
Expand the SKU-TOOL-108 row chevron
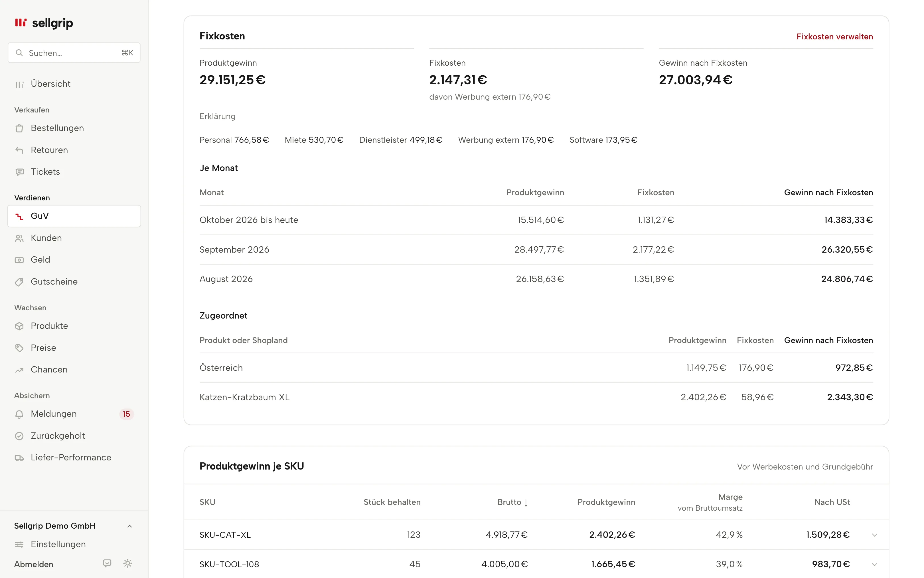[x=874, y=565]
